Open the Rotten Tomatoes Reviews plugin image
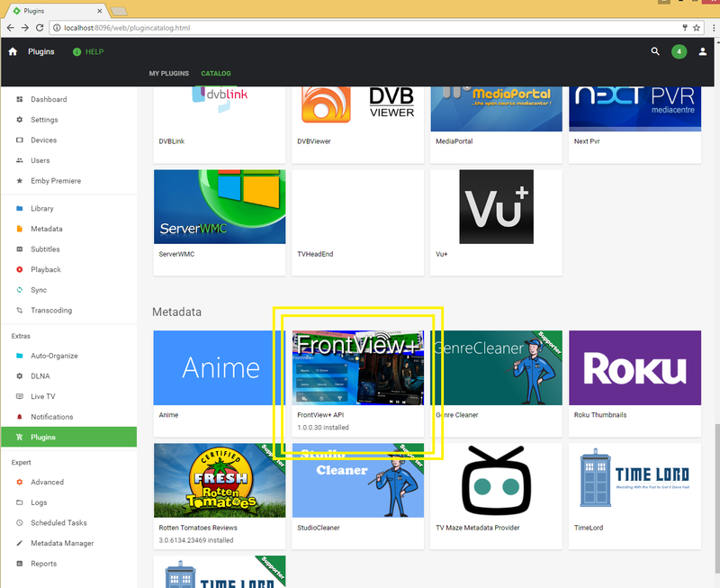This screenshot has width=720, height=588. click(220, 481)
